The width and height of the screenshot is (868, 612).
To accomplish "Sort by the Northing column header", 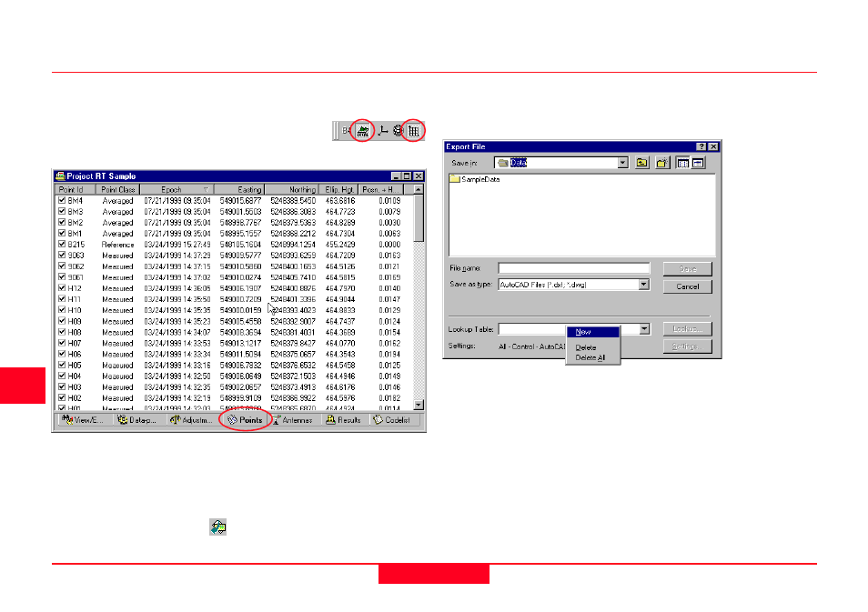I will (290, 189).
